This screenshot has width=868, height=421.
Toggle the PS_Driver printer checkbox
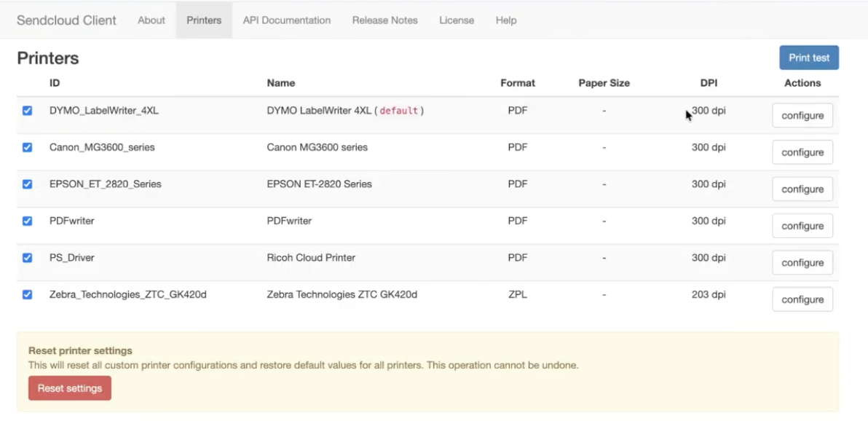27,258
